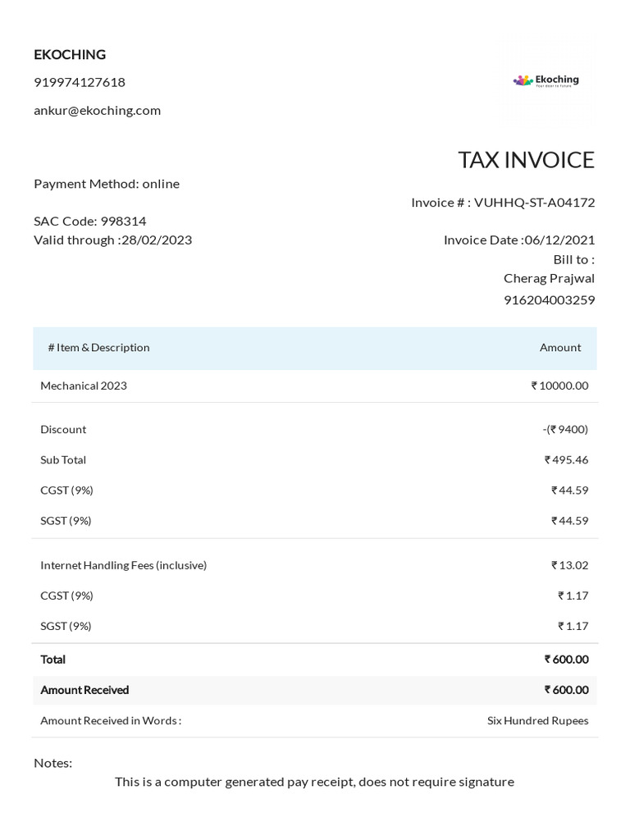630x840 pixels.
Task: Click the Item & Description column header
Action: tap(99, 347)
